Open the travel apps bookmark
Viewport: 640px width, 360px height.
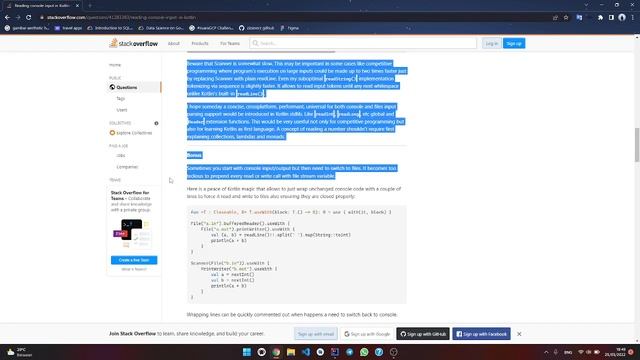[x=68, y=28]
